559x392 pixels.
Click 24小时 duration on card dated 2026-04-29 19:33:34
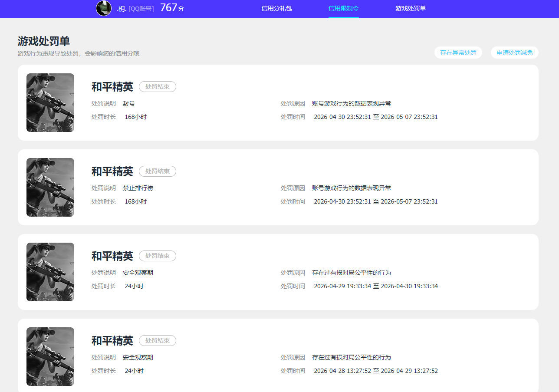click(134, 286)
